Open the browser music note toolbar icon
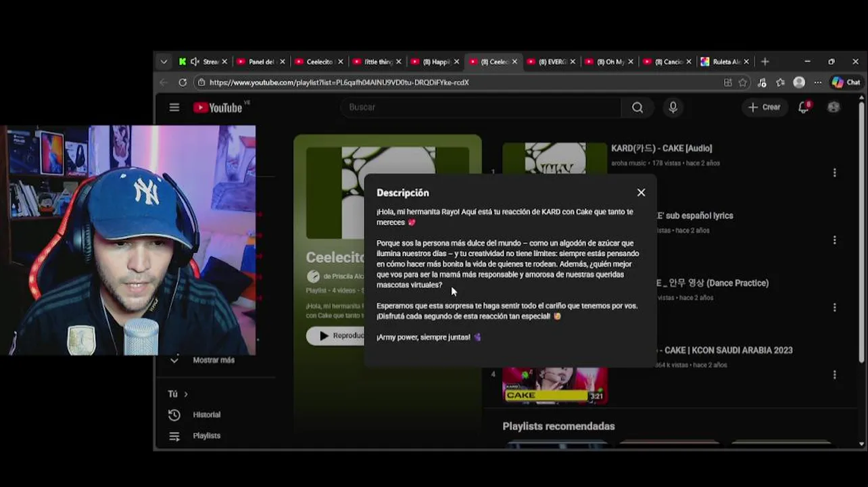The image size is (868, 487). click(x=763, y=83)
